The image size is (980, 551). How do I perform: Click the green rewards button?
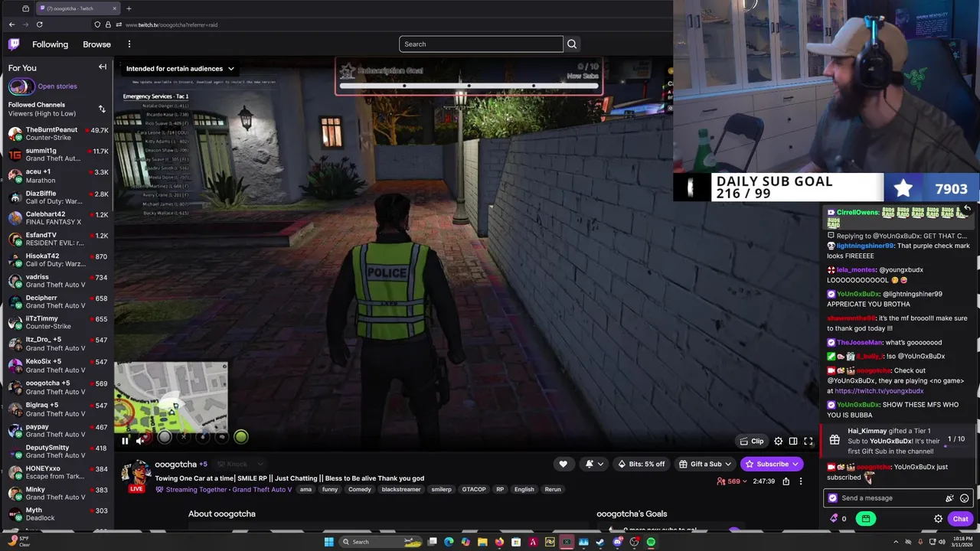tap(866, 519)
